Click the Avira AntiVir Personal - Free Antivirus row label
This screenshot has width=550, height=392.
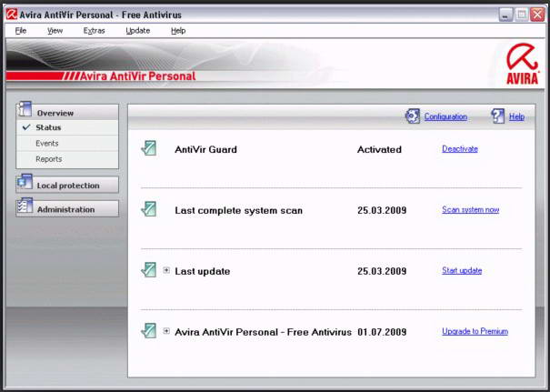pyautogui.click(x=263, y=332)
